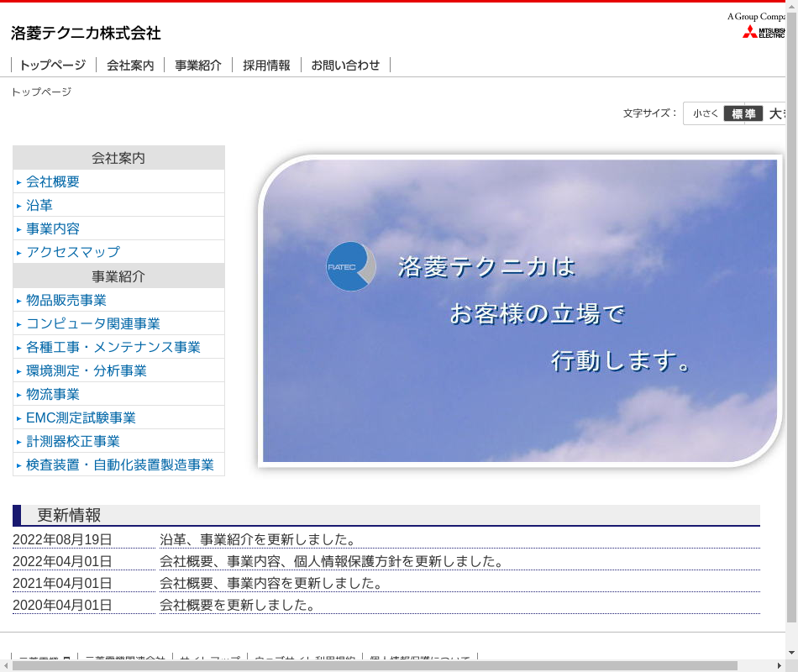Open 事業紹介 navigation menu item

(198, 65)
